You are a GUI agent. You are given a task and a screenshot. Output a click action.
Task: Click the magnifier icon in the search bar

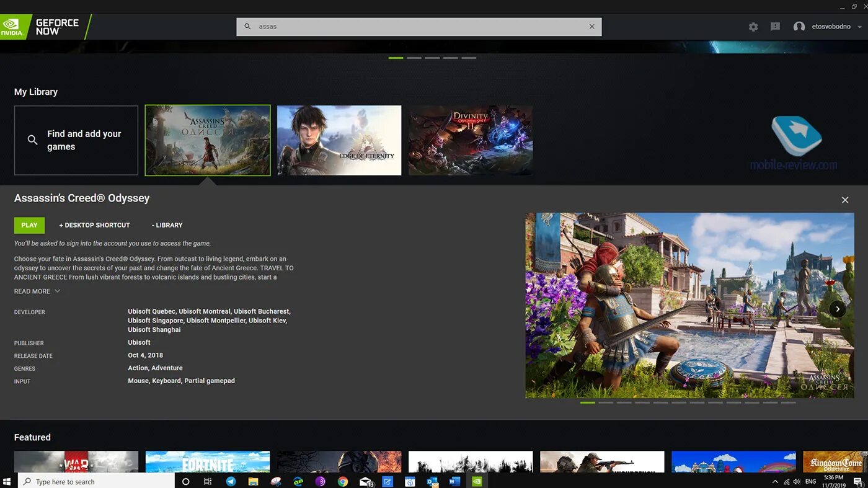tap(247, 27)
